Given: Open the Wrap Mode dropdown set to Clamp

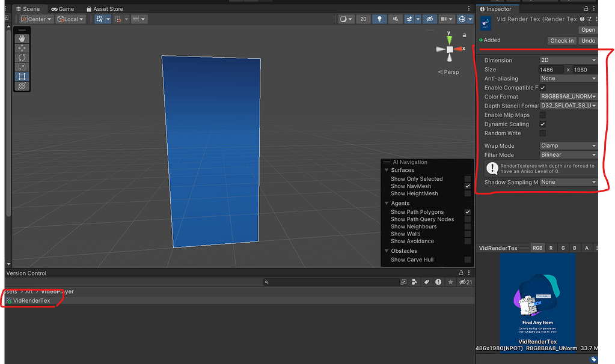Looking at the screenshot, I should pos(568,145).
